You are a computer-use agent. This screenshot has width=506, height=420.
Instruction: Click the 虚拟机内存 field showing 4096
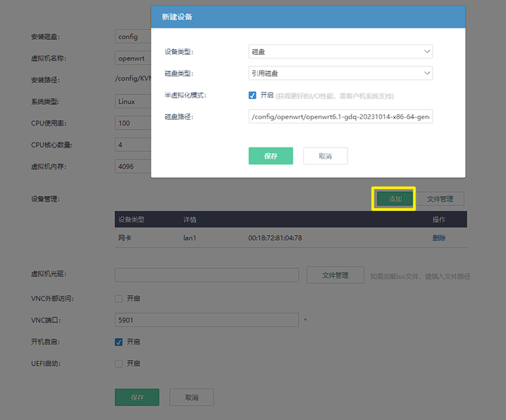click(133, 166)
